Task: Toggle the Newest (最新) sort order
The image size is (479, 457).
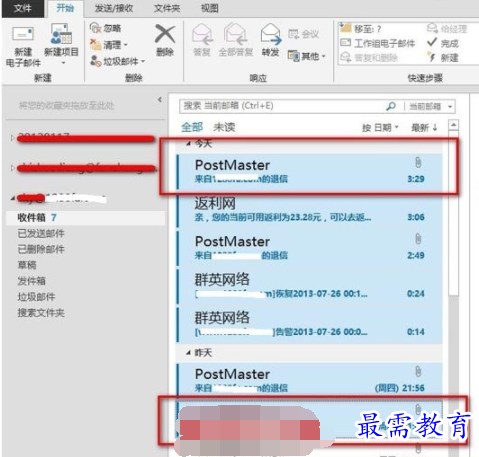Action: click(424, 127)
